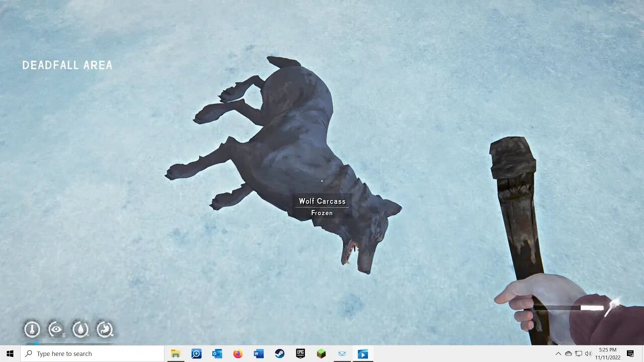
Task: Click the warmth thermometer status icon
Action: [32, 329]
